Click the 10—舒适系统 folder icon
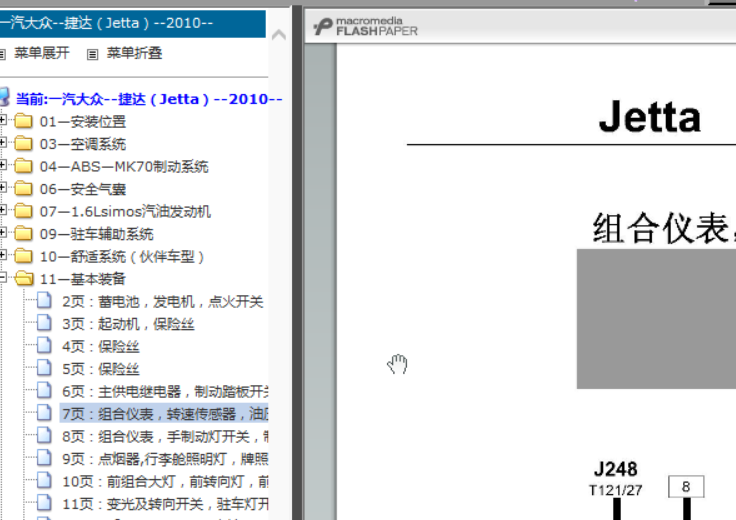 (x=23, y=256)
